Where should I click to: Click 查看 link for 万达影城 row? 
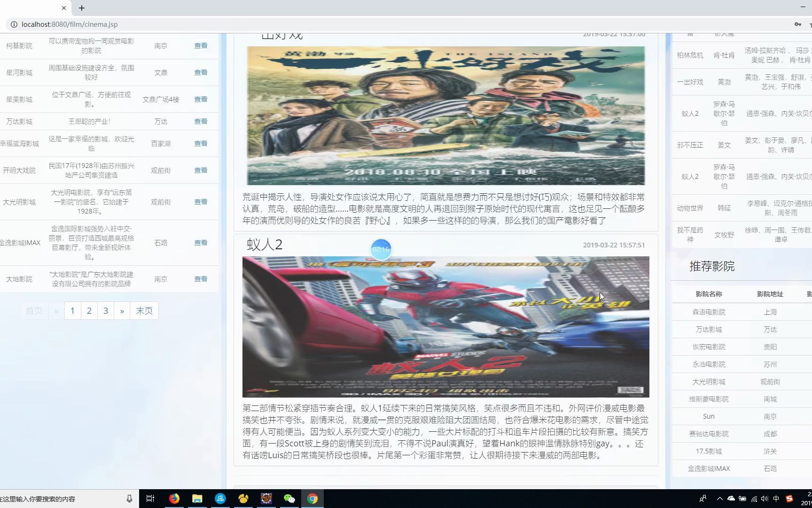(201, 121)
